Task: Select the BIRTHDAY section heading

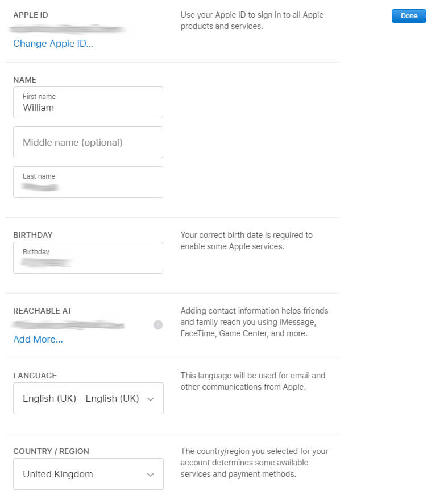Action: (32, 235)
